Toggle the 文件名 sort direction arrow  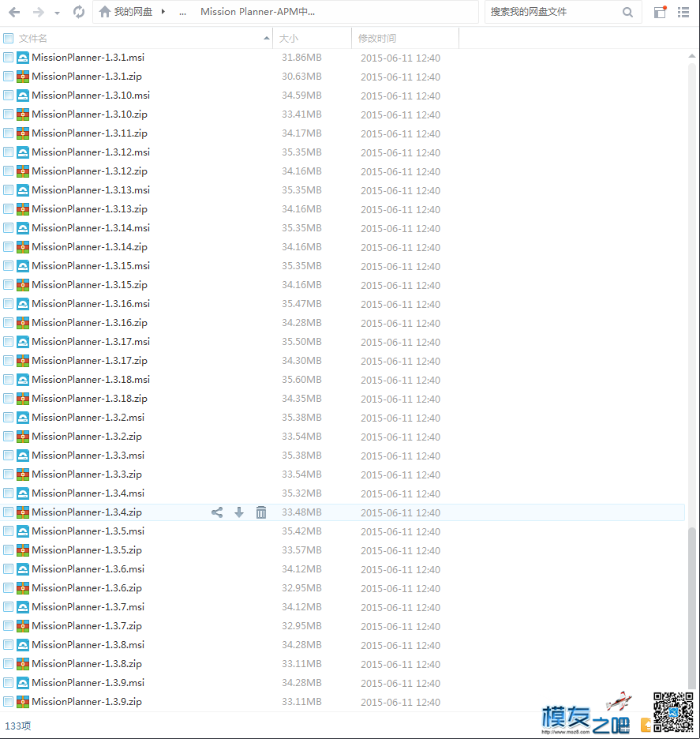tap(267, 38)
